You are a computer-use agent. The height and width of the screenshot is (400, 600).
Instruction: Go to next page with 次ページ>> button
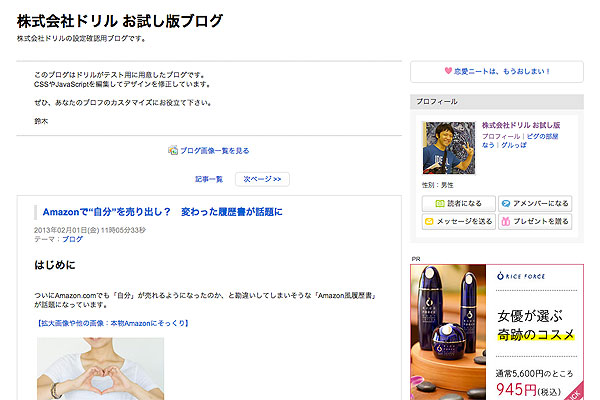pos(262,179)
